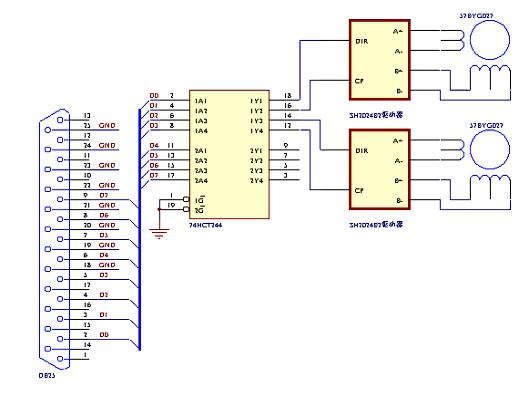The height and width of the screenshot is (395, 528).
Task: Click the CP input on the upper driver
Action: point(359,81)
